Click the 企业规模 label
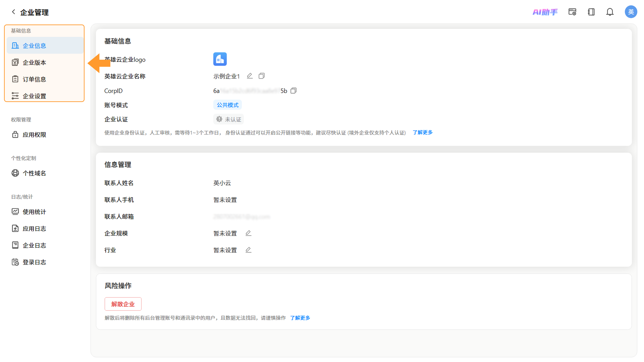 (x=116, y=233)
